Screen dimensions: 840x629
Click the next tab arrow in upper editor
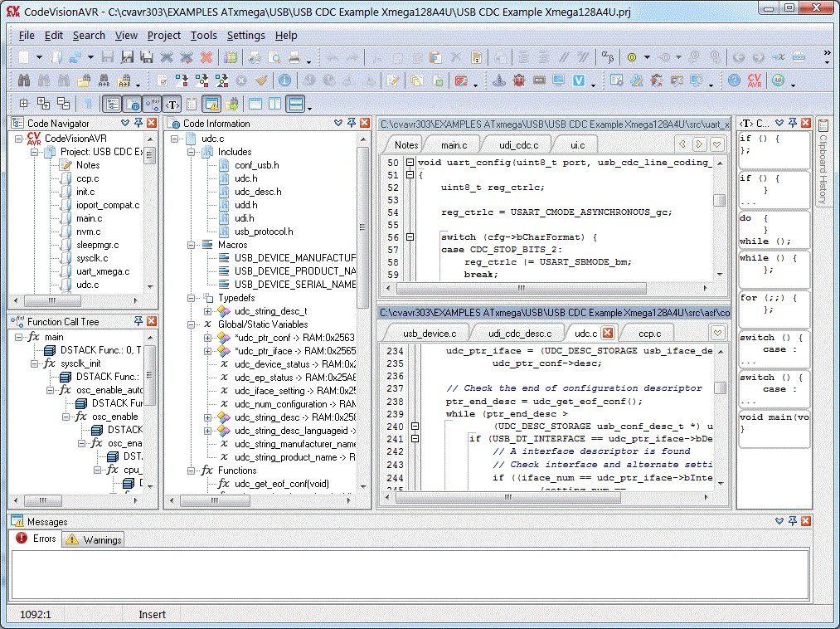coord(699,144)
